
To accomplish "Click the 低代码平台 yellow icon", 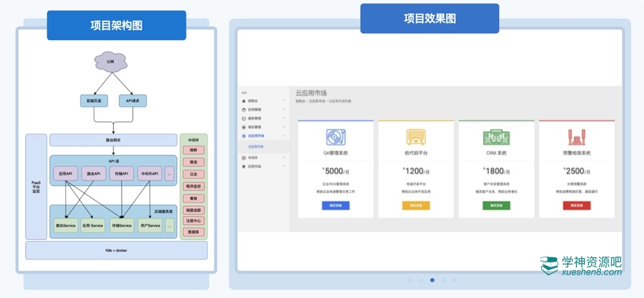I will 416,137.
